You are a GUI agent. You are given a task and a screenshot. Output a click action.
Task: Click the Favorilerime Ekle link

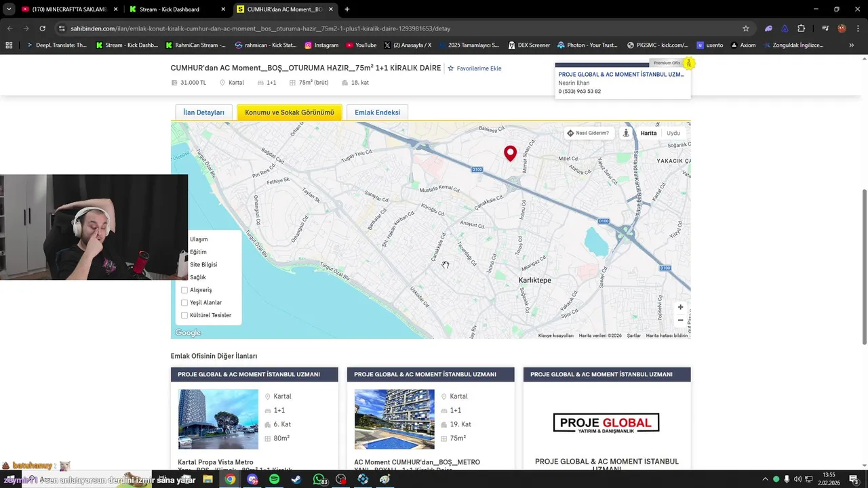479,68
